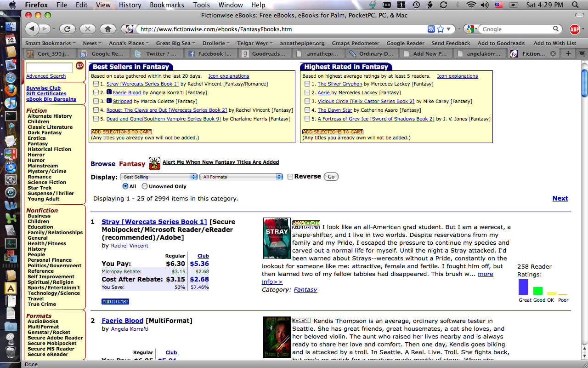This screenshot has height=368, width=588.
Task: Select the Unowned Only radio button
Action: click(x=145, y=186)
